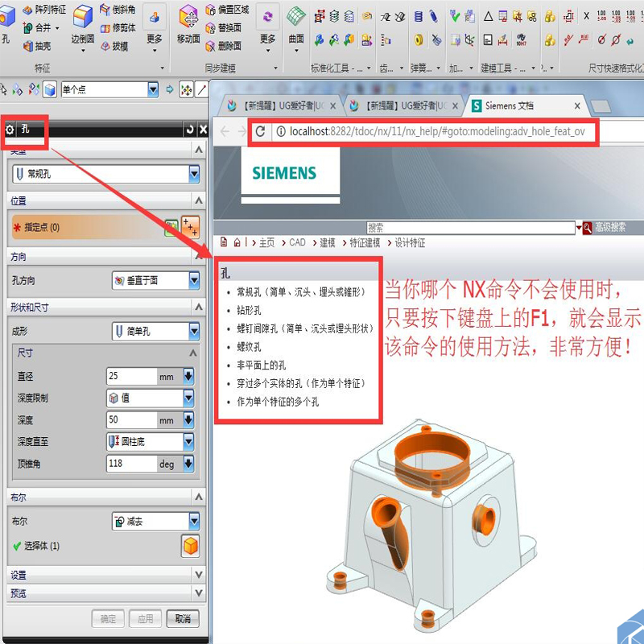Click the arrow beside the 顶锥角 value
The height and width of the screenshot is (644, 644).
click(x=188, y=464)
